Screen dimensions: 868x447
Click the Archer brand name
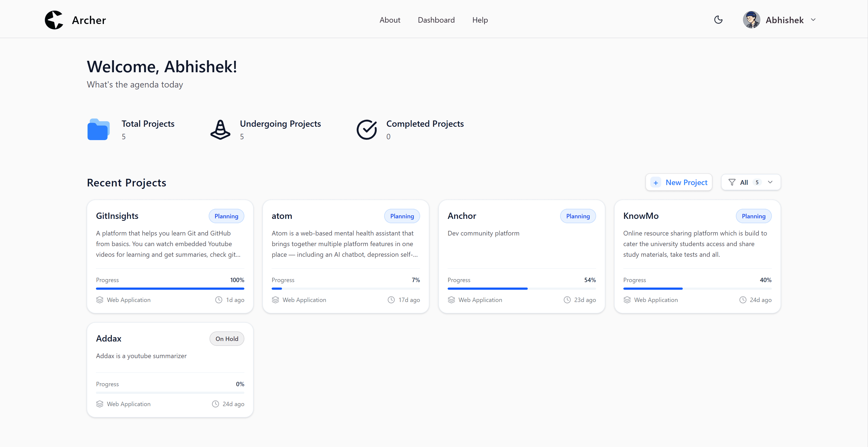point(89,20)
